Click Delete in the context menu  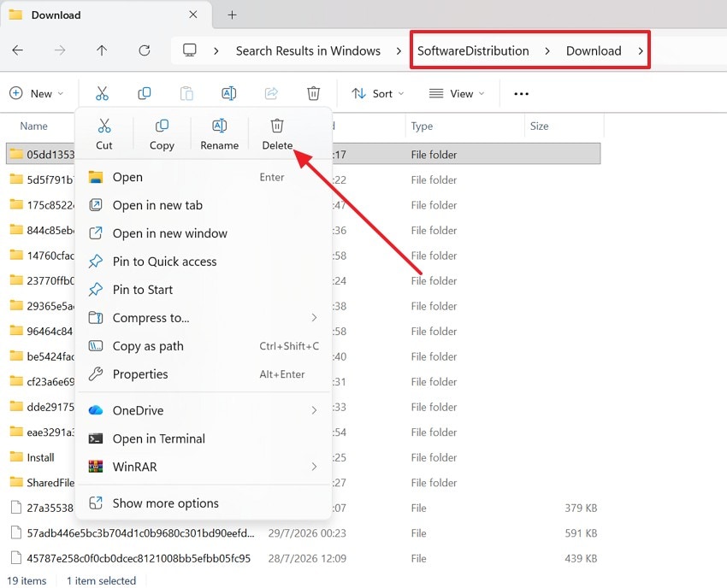coord(277,134)
